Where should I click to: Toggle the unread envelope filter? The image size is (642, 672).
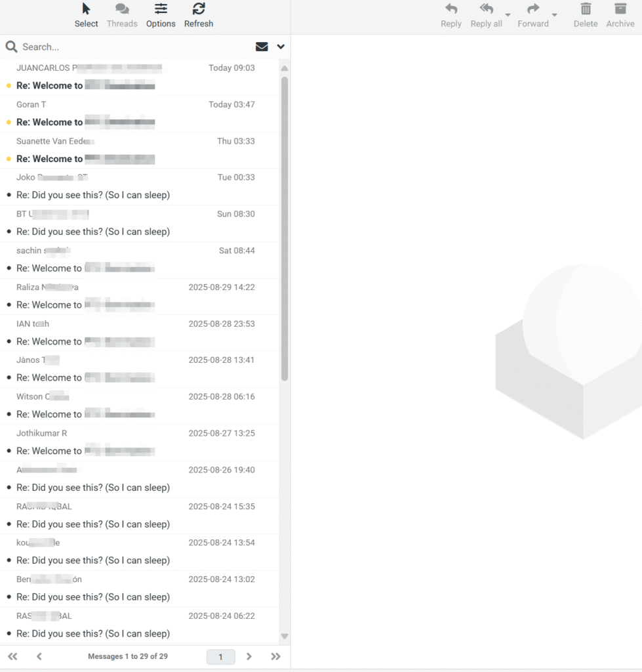click(262, 47)
